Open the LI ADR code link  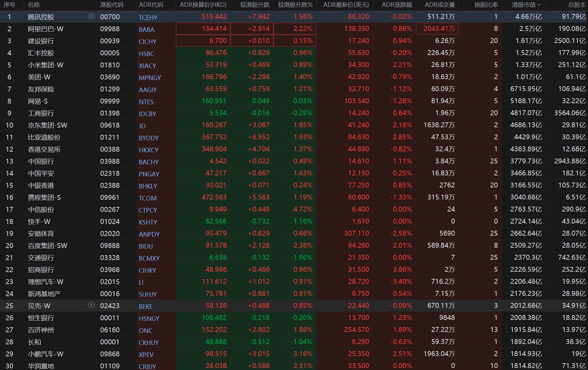[141, 282]
